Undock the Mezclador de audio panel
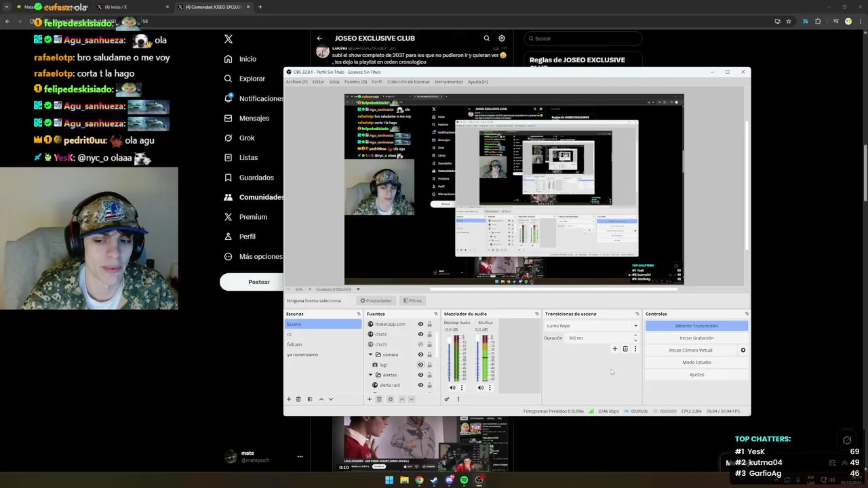 pyautogui.click(x=537, y=314)
